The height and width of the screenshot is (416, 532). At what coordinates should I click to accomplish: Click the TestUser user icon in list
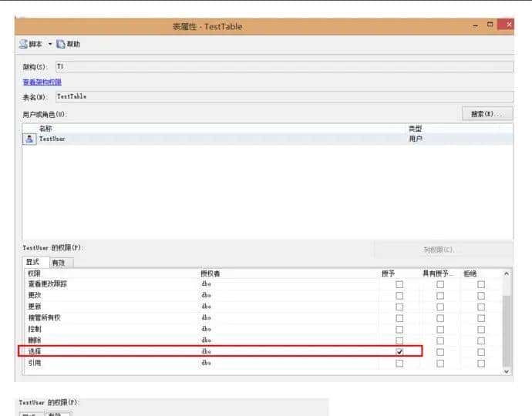(29, 139)
